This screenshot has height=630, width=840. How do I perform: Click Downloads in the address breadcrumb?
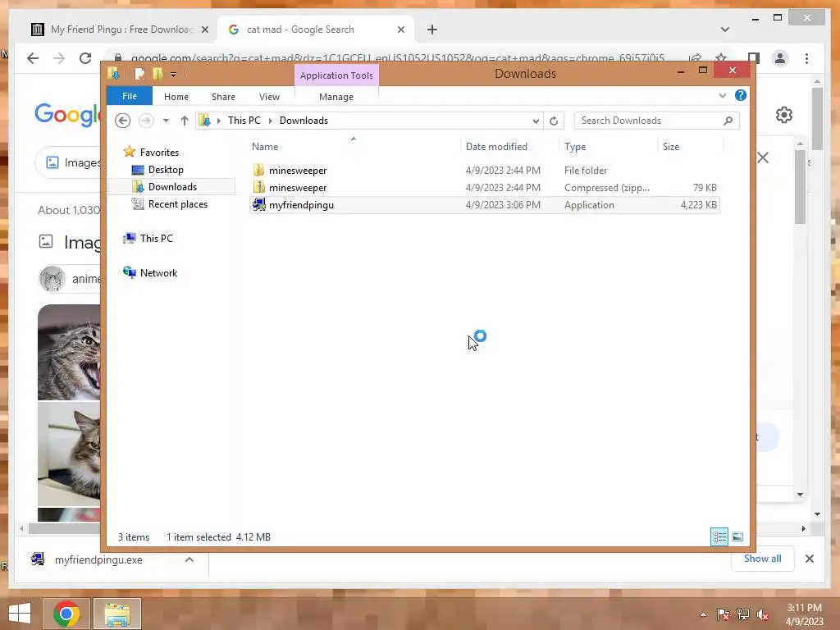click(x=304, y=121)
